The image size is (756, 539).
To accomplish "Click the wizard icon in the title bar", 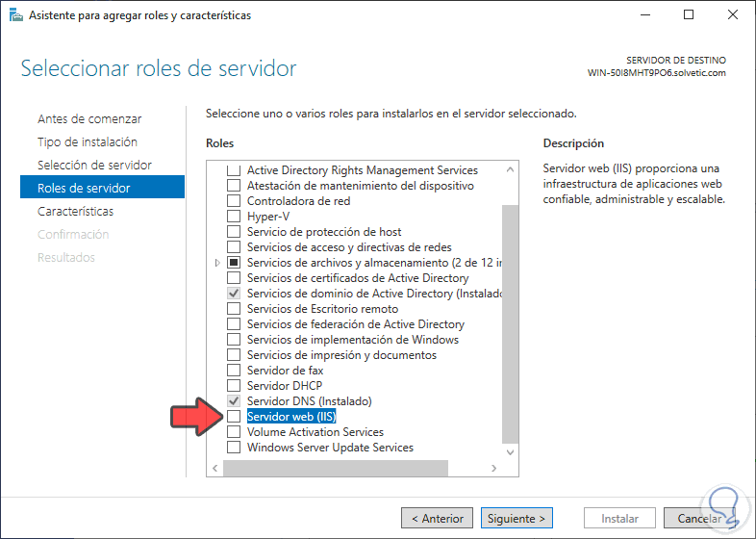I will [x=16, y=15].
